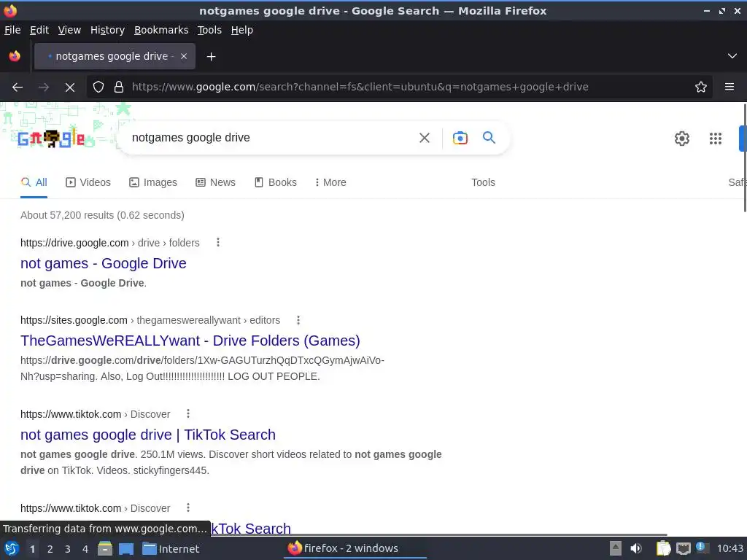Switch to the Images results tab
The image size is (747, 560).
pos(153,182)
